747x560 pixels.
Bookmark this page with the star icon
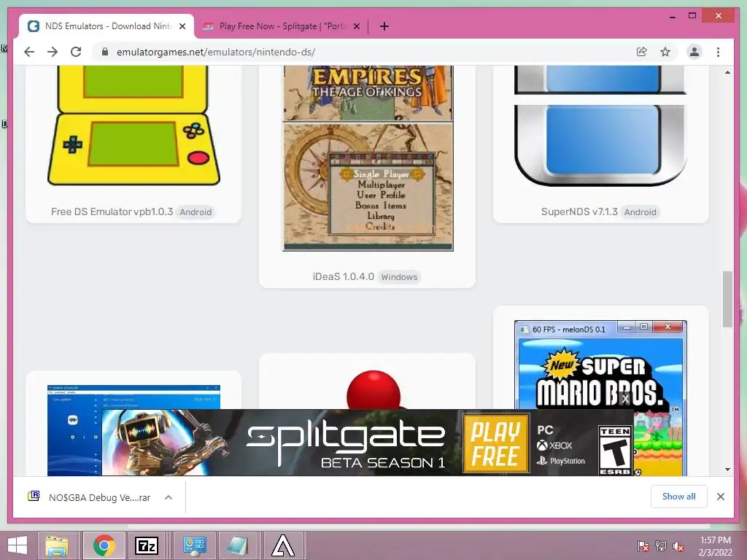pos(665,52)
